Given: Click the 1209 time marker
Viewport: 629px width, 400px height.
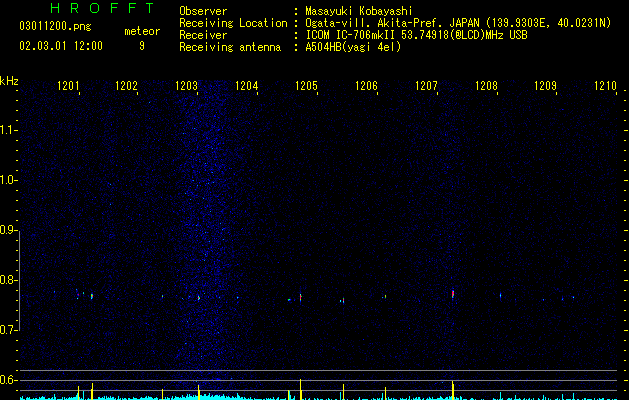Looking at the screenshot, I should point(546,86).
